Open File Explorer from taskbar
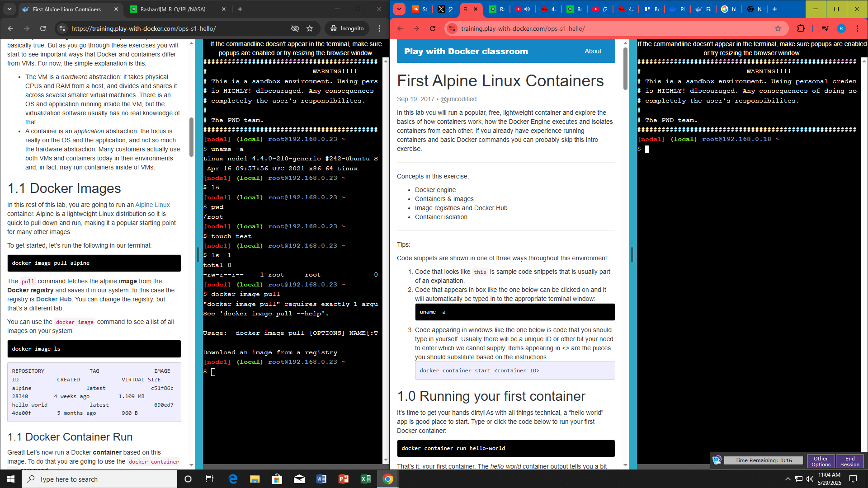The width and height of the screenshot is (868, 488). [255, 479]
